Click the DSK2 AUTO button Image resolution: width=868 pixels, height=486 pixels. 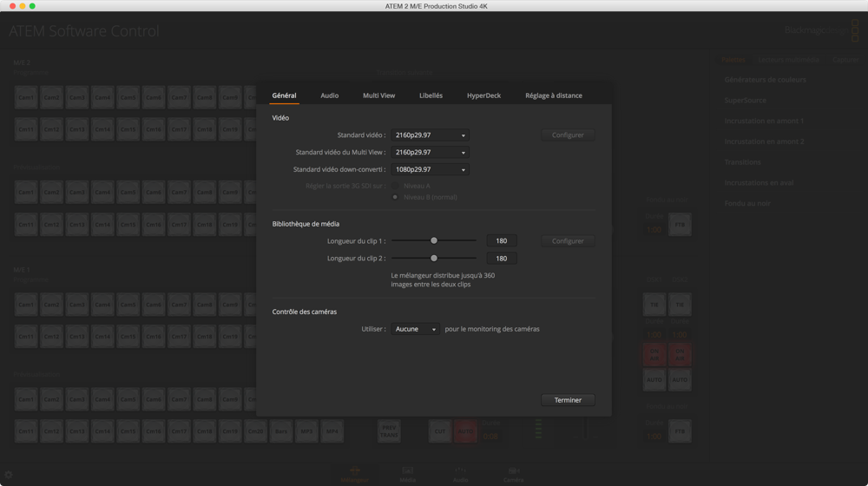click(x=680, y=380)
